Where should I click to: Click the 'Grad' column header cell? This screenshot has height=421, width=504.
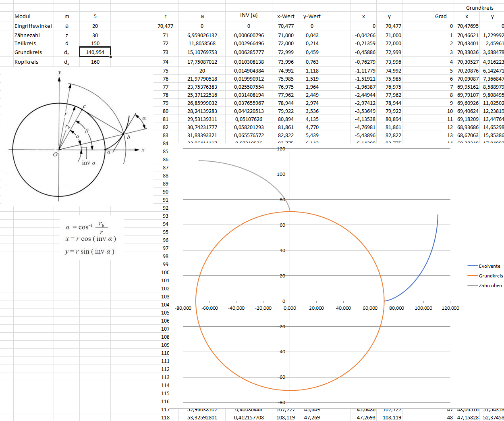coord(440,17)
